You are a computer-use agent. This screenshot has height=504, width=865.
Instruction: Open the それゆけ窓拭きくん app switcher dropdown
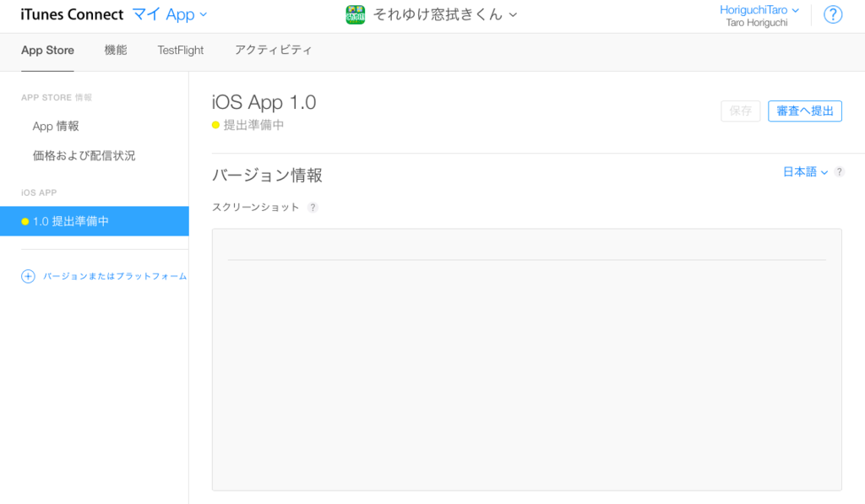[445, 15]
